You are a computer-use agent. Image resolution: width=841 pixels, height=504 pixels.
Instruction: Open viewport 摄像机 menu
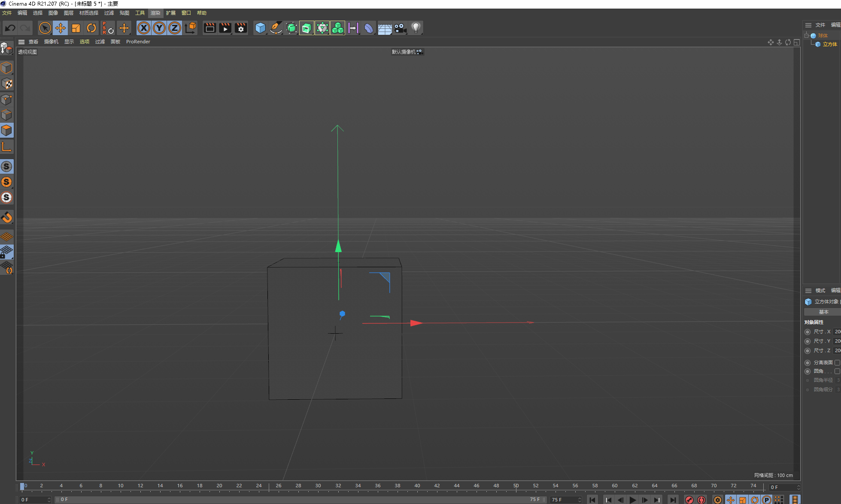click(51, 42)
